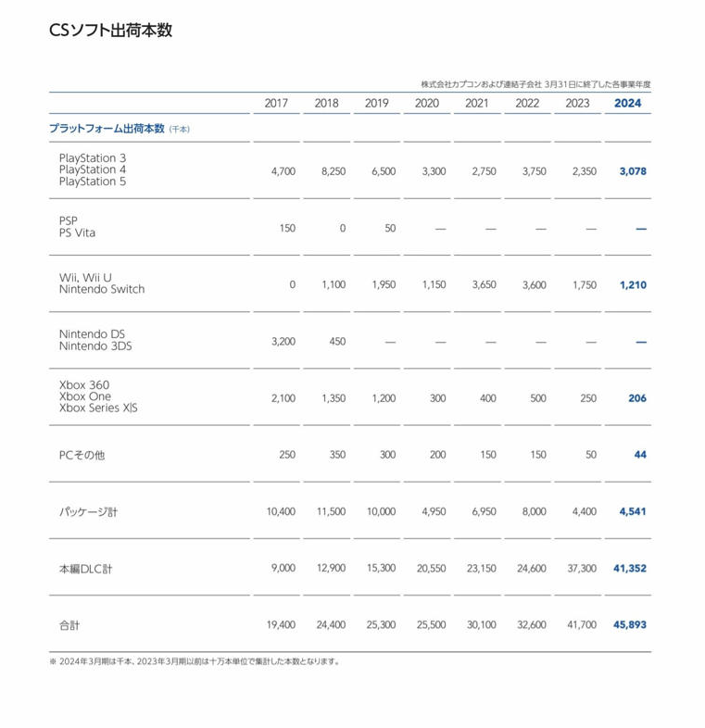The height and width of the screenshot is (728, 705).
Task: Click the Nintendo 3DS row label
Action: (x=95, y=345)
